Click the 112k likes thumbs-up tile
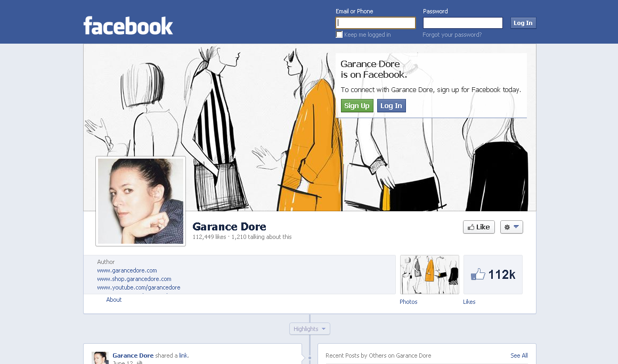The image size is (618, 364). (493, 275)
